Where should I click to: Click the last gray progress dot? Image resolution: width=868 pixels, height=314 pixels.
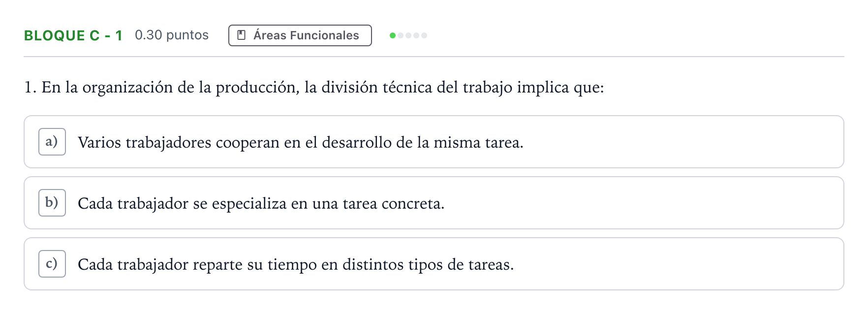click(x=424, y=35)
